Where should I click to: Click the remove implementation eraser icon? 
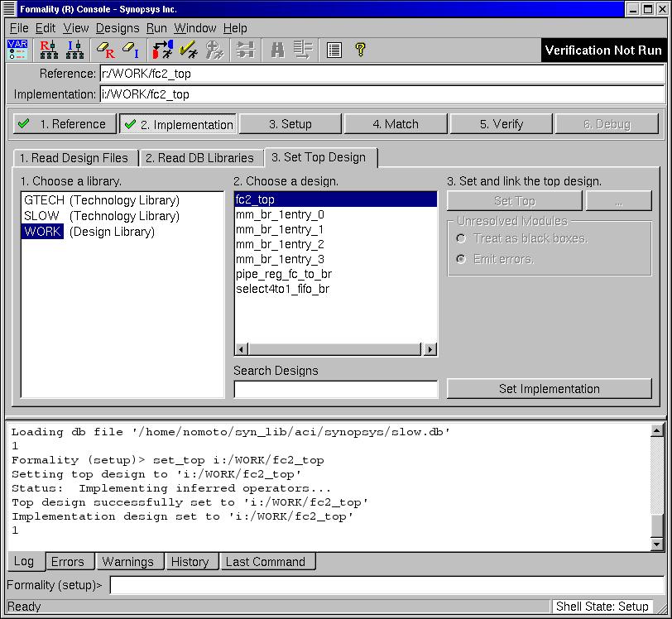pos(131,50)
